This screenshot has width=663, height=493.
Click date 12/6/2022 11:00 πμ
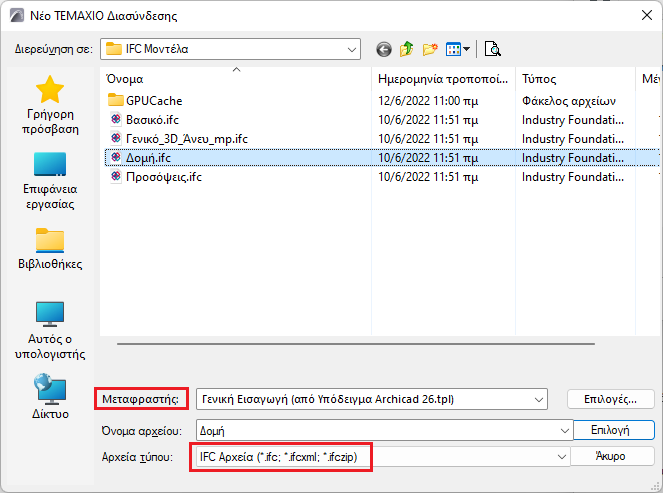(428, 101)
